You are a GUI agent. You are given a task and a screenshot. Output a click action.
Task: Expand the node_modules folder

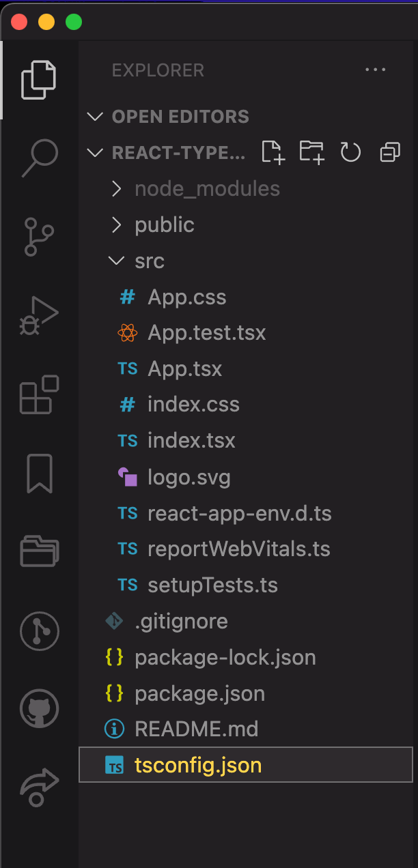pyautogui.click(x=207, y=188)
